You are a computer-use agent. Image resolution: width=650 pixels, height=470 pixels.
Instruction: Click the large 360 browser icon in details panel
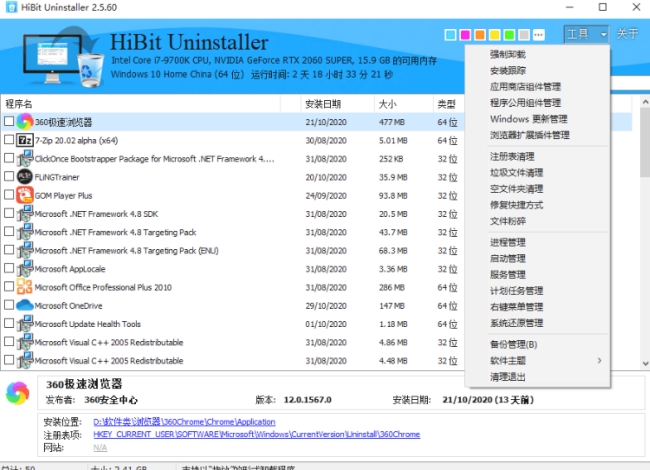coord(19,393)
